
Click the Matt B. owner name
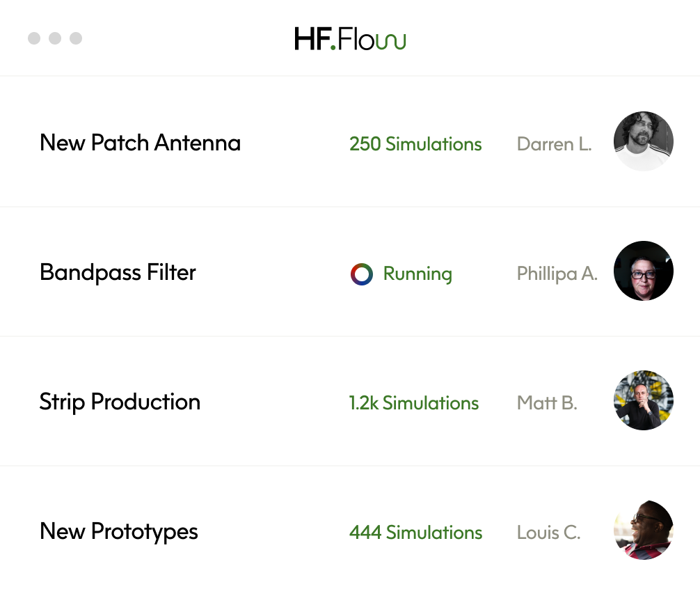(547, 403)
